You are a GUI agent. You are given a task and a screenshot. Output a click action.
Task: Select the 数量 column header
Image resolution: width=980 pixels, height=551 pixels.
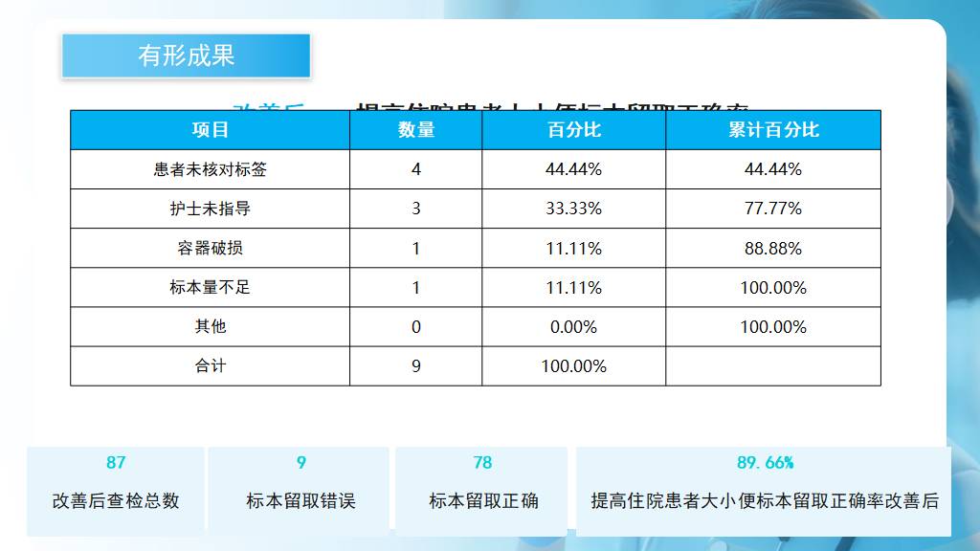[415, 130]
